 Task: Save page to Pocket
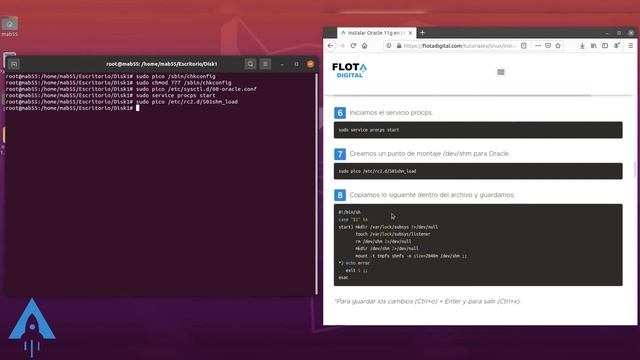point(548,46)
